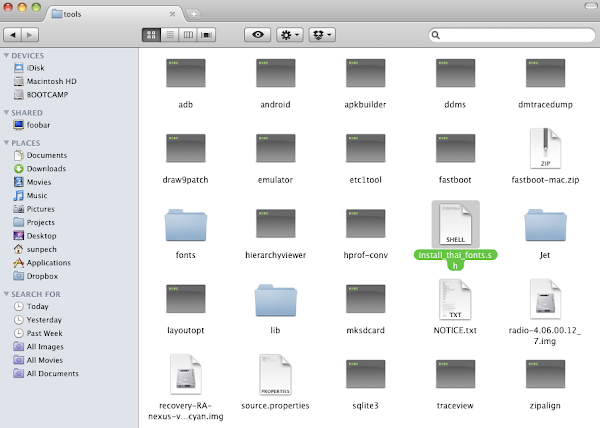Select the radio-4.06.00.12_7.img disk image icon
Screen dimensions: 600x428
pyautogui.click(x=545, y=299)
